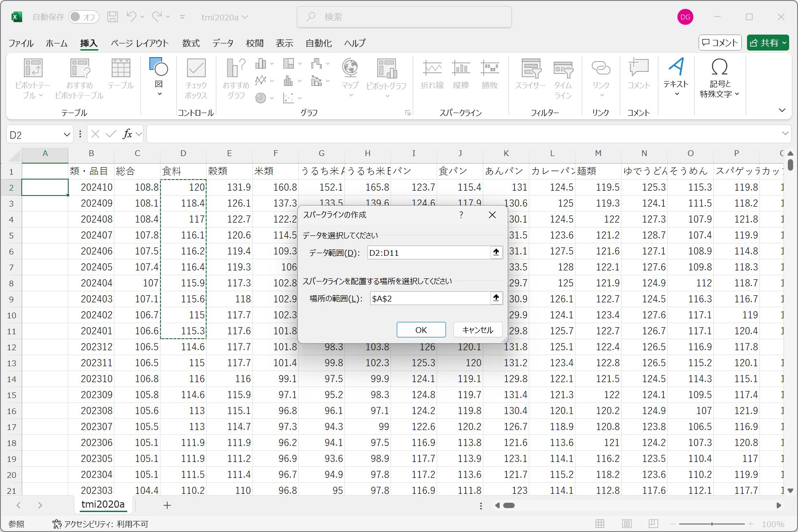This screenshot has width=798, height=532.
Task: Undo the last action
Action: (131, 17)
